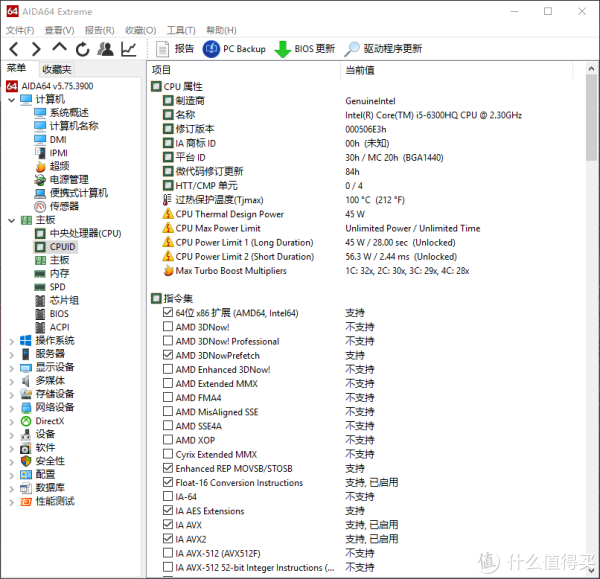Image resolution: width=600 pixels, height=579 pixels.
Task: Select the 计算机名称 tree item
Action: (x=74, y=126)
